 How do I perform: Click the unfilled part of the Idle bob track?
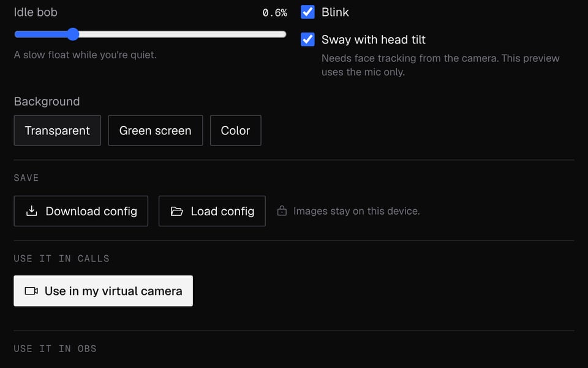[183, 34]
